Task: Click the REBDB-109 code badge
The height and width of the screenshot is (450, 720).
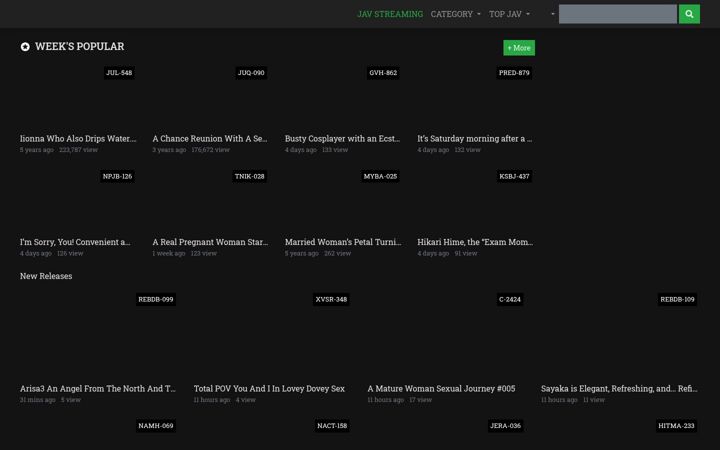Action: [x=677, y=299]
